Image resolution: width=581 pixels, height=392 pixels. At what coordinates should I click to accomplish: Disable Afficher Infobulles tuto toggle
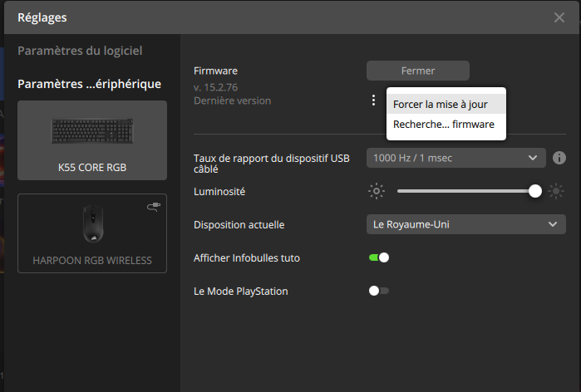(x=379, y=257)
